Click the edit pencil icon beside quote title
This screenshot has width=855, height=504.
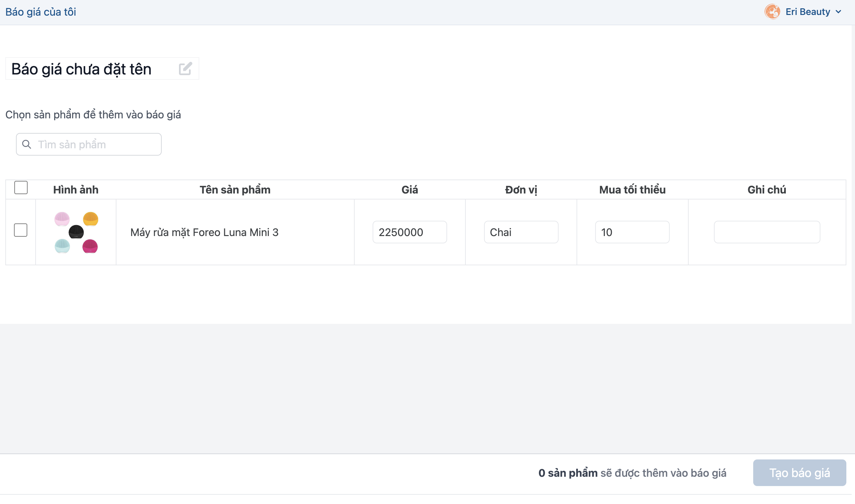185,68
